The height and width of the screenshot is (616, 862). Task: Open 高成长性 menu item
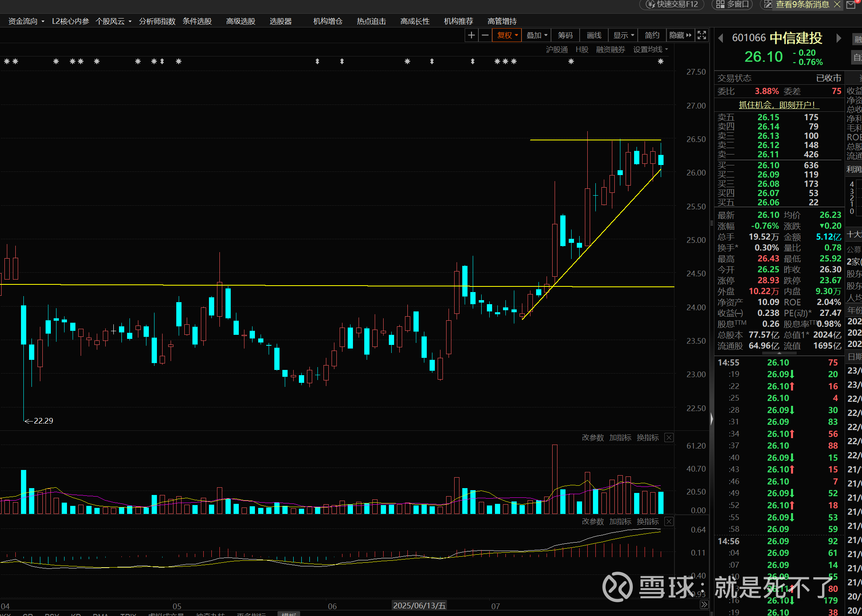click(x=415, y=21)
